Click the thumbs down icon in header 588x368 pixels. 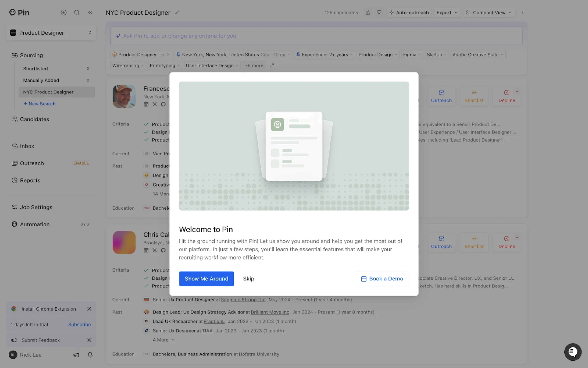[379, 12]
